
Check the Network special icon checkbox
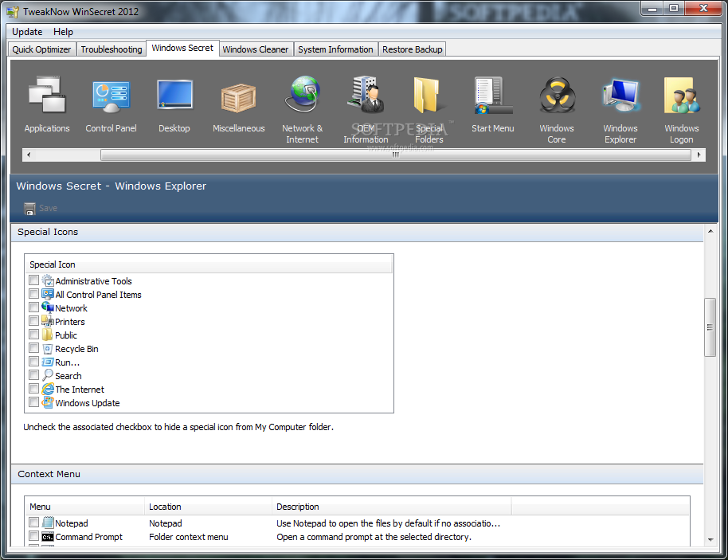[x=34, y=307]
